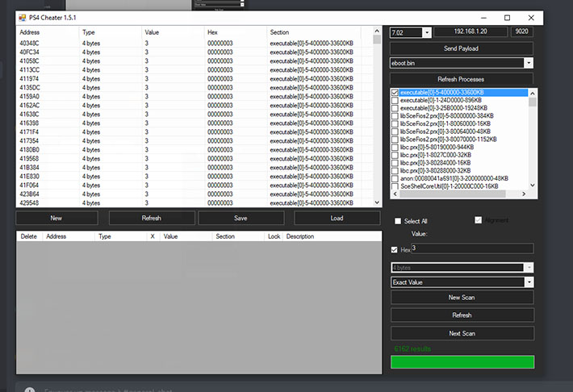Uncheck executable[0]-5-400000-33600KB section checkbox
The width and height of the screenshot is (573, 392).
395,93
